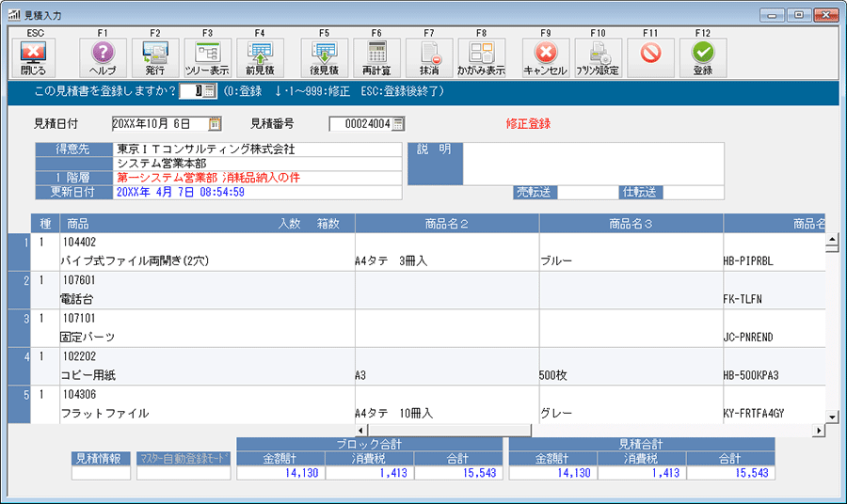Open calculator icon in registration prompt
The width and height of the screenshot is (847, 504).
click(210, 90)
